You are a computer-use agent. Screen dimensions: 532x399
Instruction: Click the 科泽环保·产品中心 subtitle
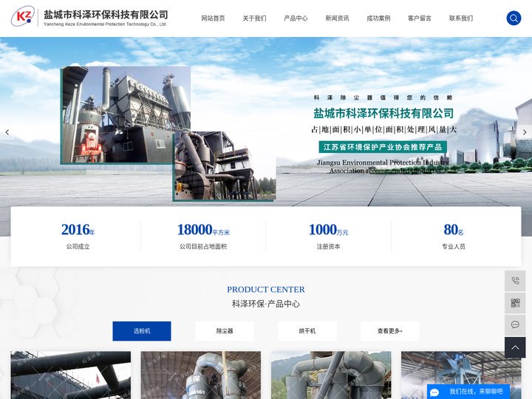pos(266,304)
